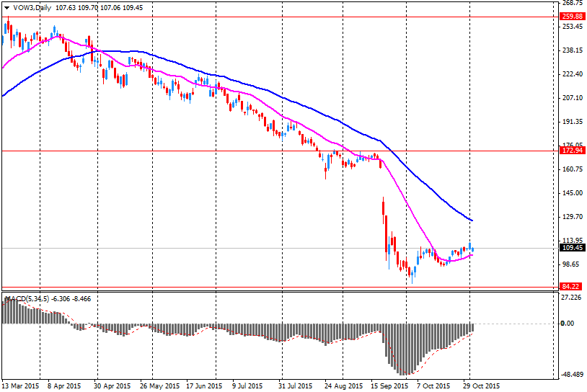
Task: Click the chart menu triangle beside VOW3,Daily
Action: (6, 8)
